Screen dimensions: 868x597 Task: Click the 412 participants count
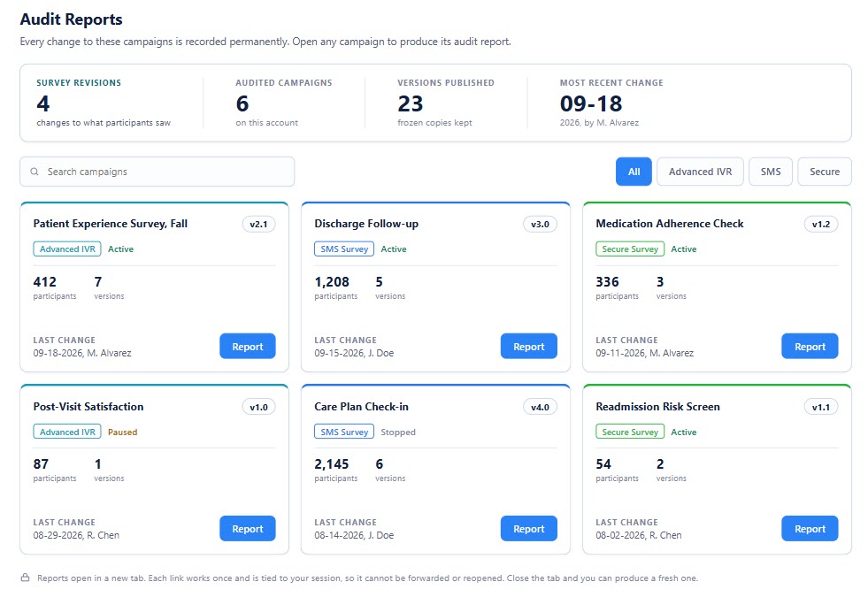click(45, 281)
